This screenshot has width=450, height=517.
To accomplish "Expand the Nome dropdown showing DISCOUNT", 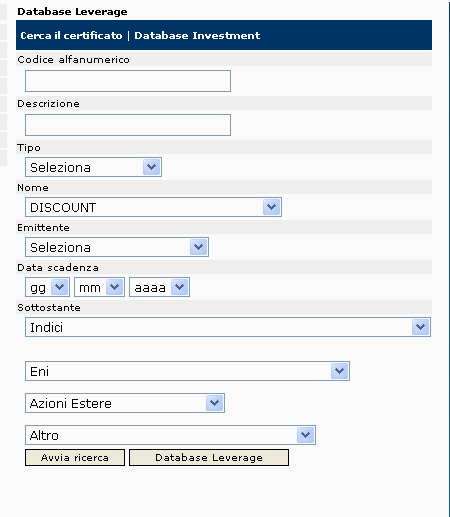I will (153, 207).
